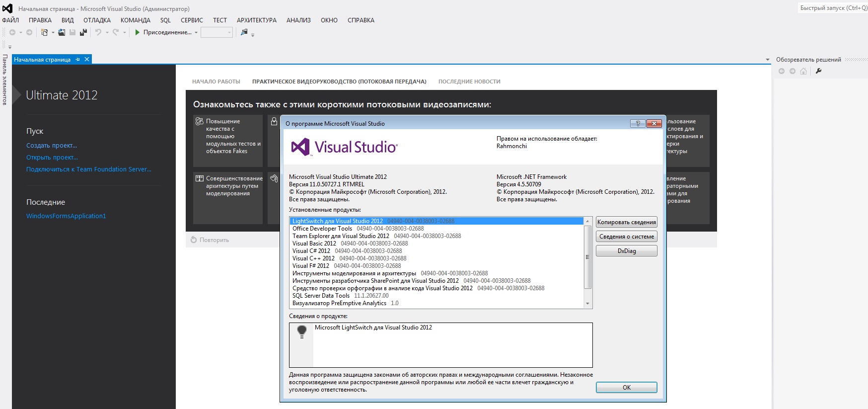The image size is (868, 409).
Task: Switch to the ПОСЛЕДНИЕ НОВОСТИ tab
Action: point(469,82)
